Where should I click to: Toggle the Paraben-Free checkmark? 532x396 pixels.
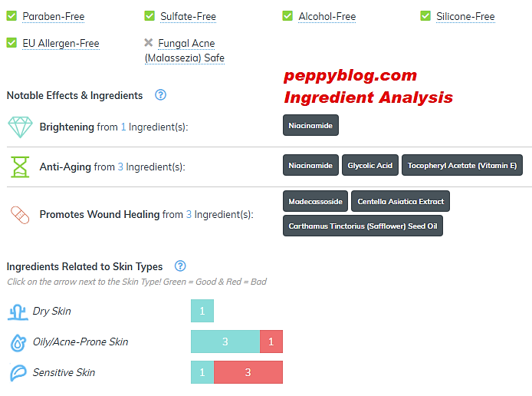click(x=11, y=16)
